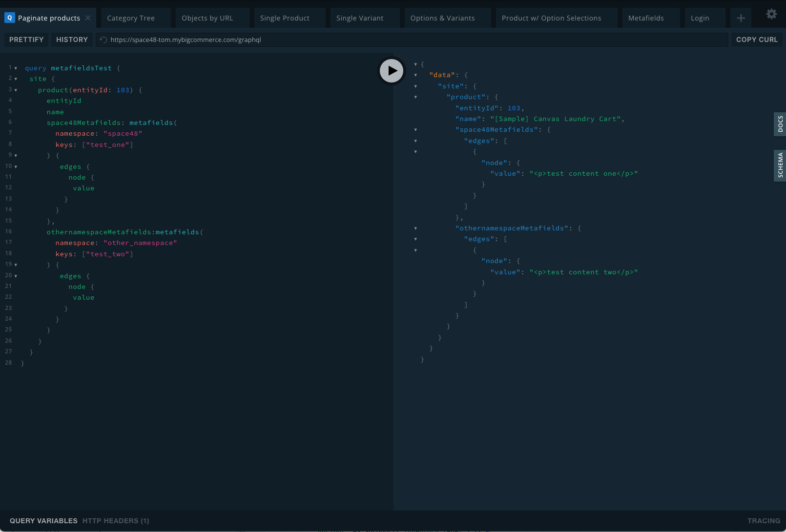786x532 pixels.
Task: Collapse the query metafieldsTest fold arrow on line 1
Action: pos(16,68)
